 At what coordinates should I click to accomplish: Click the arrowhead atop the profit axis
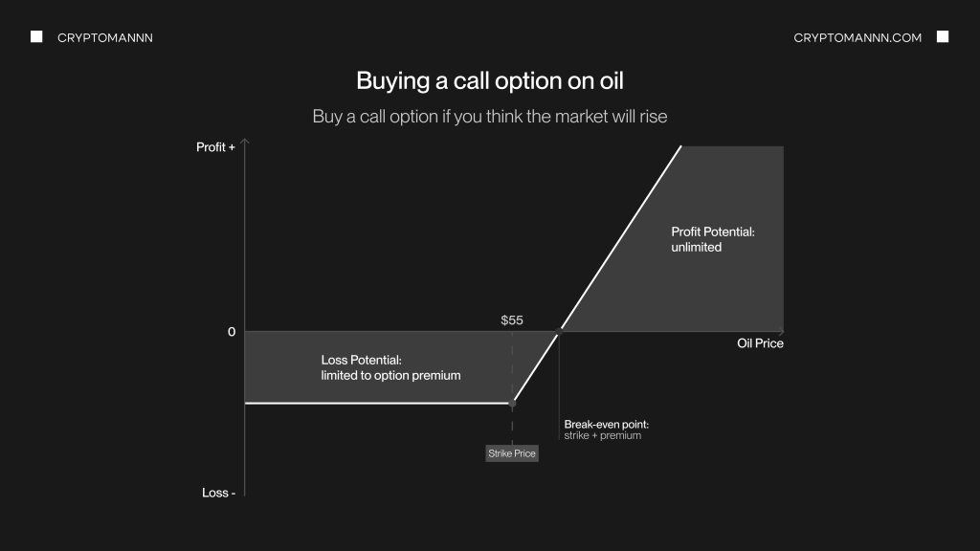246,143
